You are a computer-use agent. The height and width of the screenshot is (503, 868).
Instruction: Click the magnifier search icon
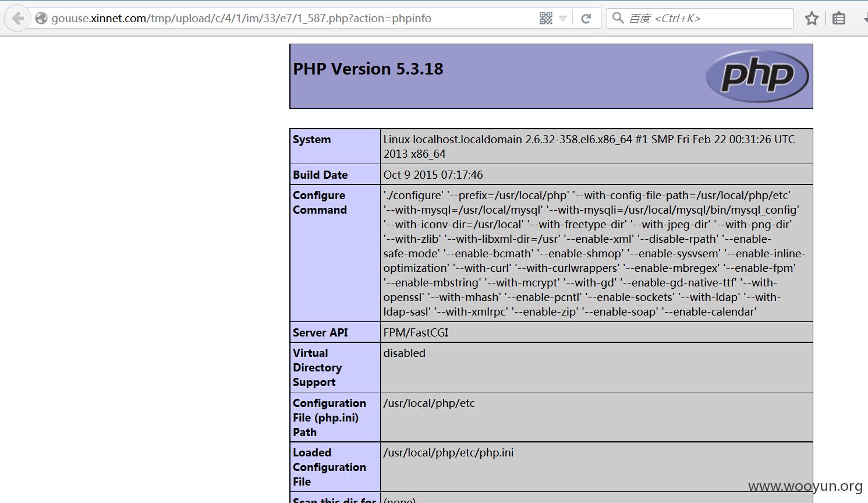(618, 18)
